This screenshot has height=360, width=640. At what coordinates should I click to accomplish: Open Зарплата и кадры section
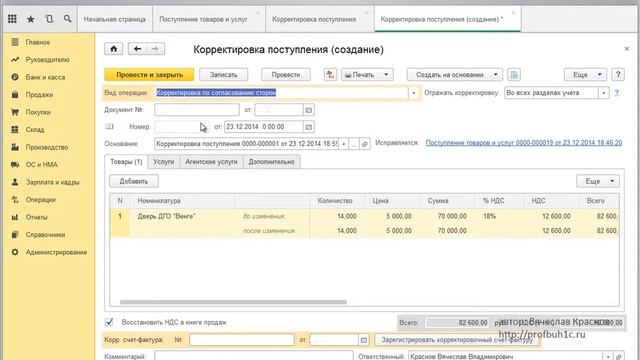coord(52,182)
